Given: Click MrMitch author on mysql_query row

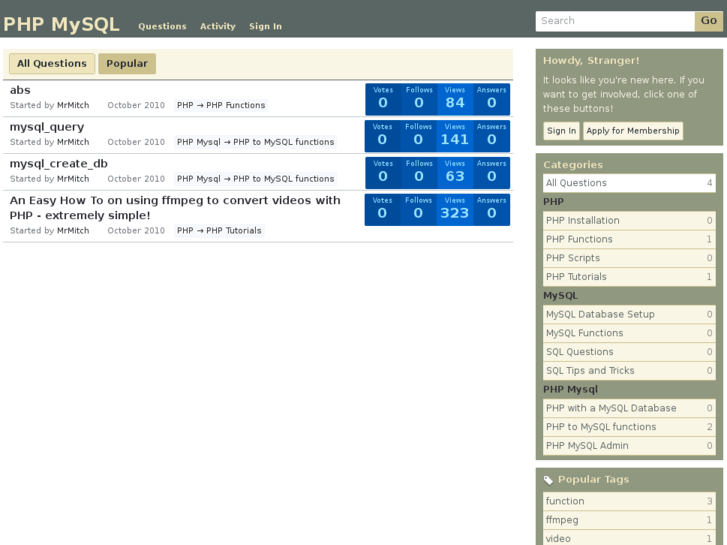Looking at the screenshot, I should (x=73, y=142).
